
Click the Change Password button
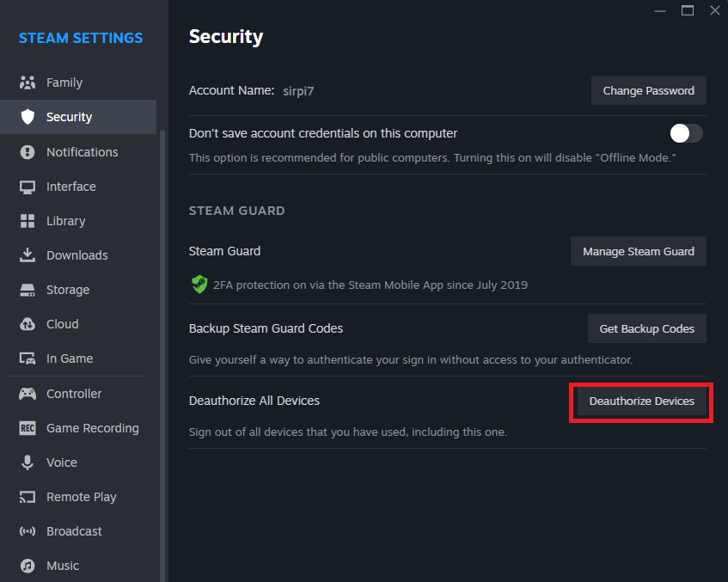(x=649, y=90)
